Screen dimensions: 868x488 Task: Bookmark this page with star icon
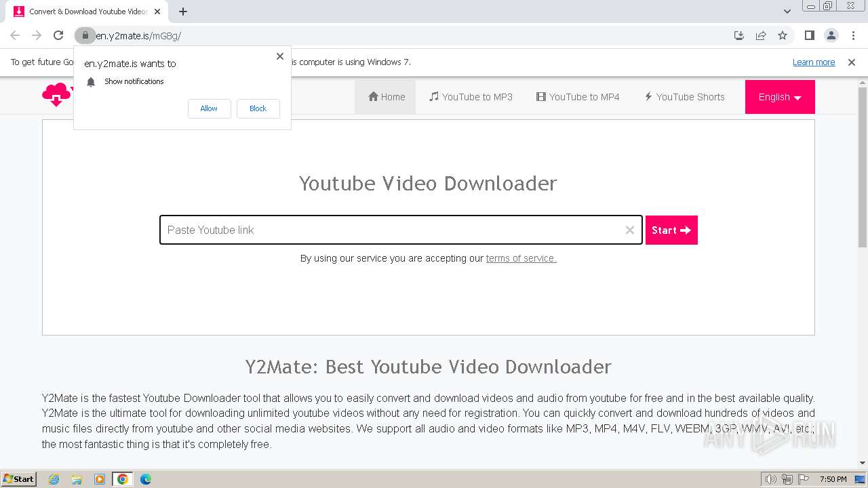point(783,35)
